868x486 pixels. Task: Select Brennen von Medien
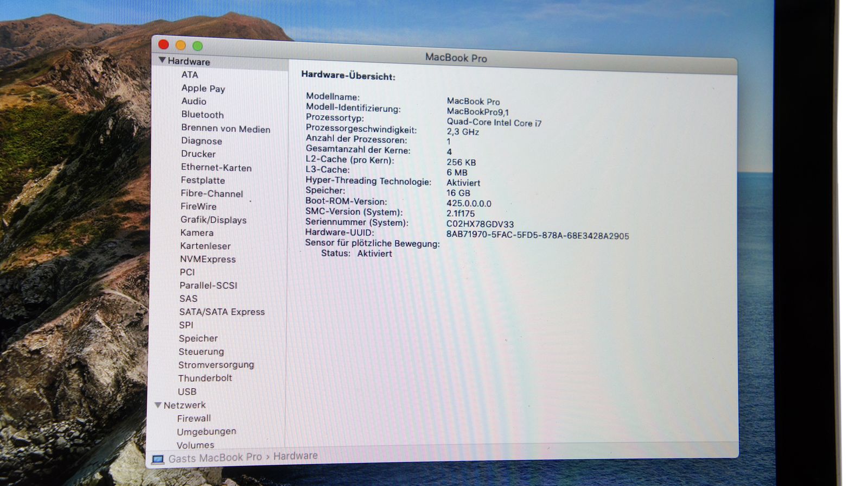226,129
